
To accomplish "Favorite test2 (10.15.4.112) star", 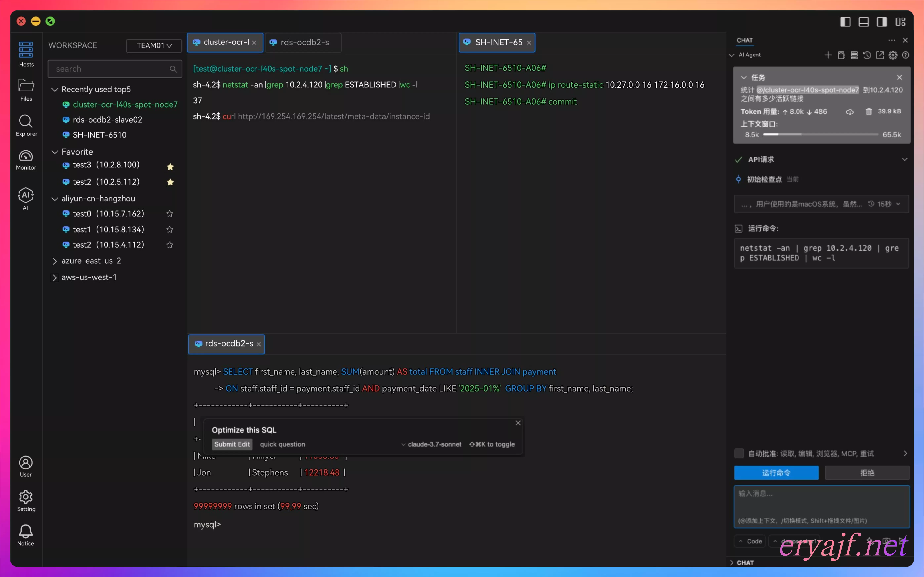I will tap(170, 245).
